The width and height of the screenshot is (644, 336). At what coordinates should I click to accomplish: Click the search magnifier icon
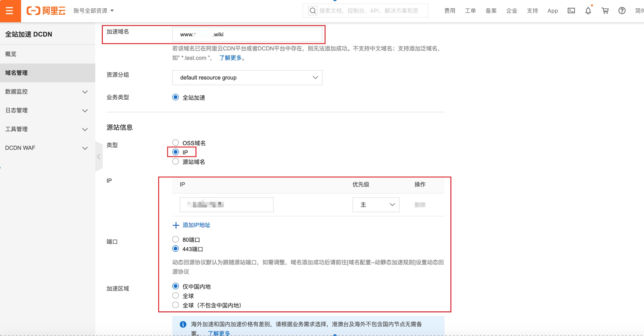click(x=312, y=11)
